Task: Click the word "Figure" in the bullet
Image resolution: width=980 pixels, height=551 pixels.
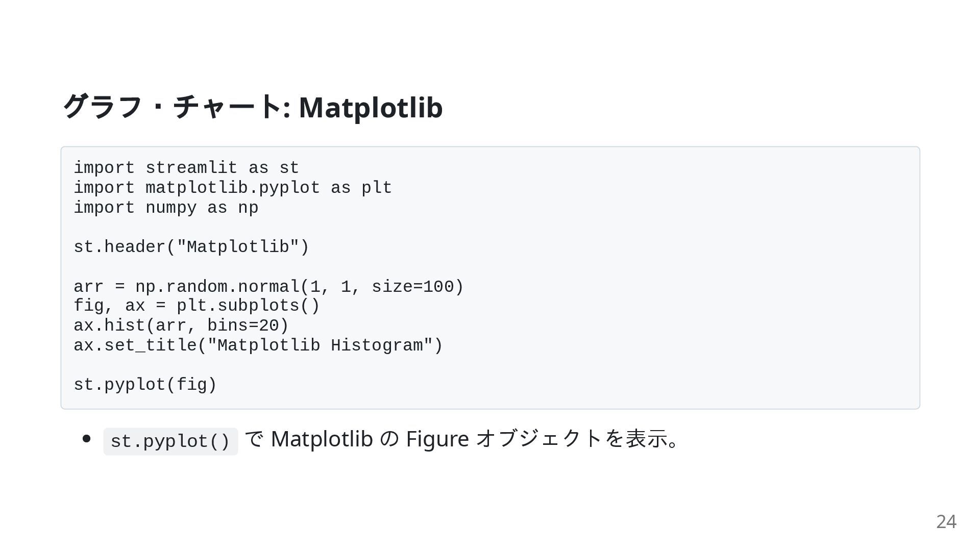Action: (x=437, y=439)
